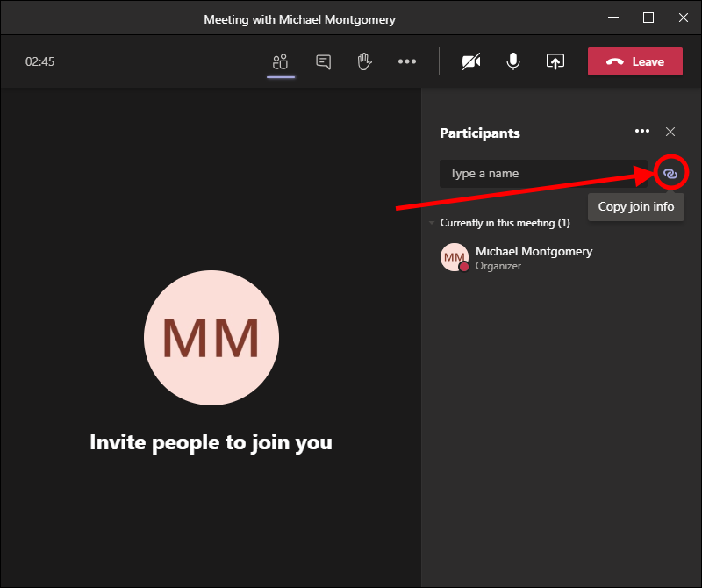Screen dimensions: 702x588
Task: Open the meeting chat icon
Action: click(323, 61)
